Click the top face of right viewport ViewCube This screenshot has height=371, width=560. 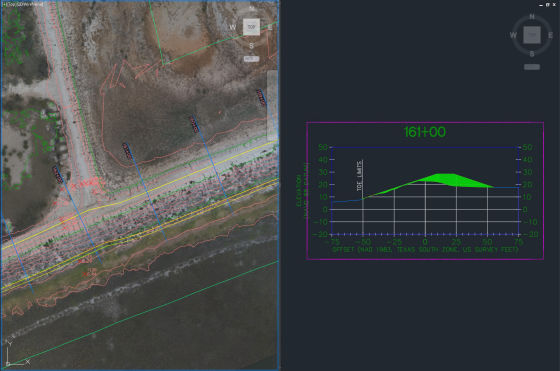532,35
